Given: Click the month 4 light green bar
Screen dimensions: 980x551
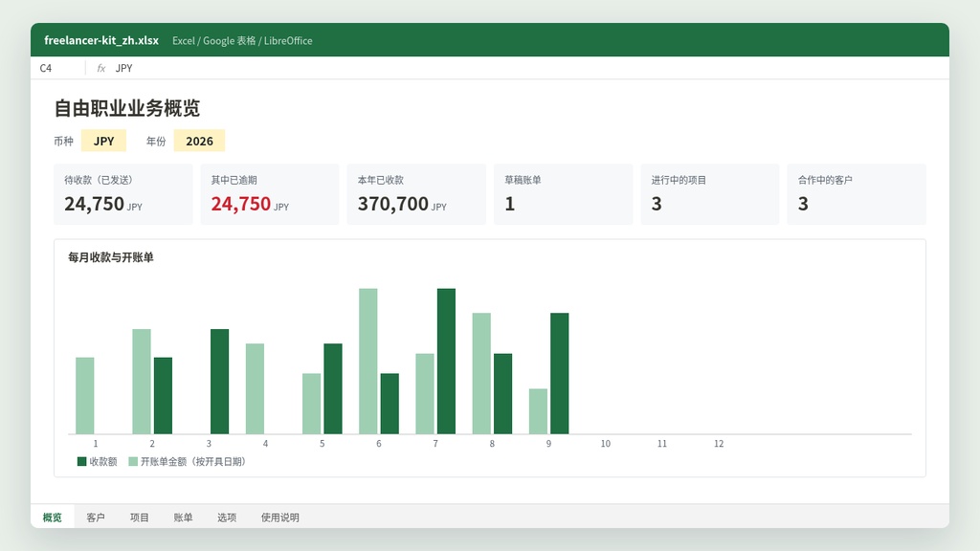Looking at the screenshot, I should pos(255,388).
